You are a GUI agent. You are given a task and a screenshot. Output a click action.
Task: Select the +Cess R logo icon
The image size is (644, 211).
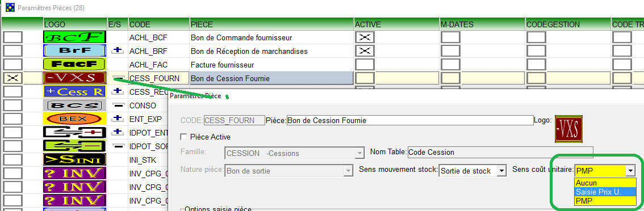point(74,91)
